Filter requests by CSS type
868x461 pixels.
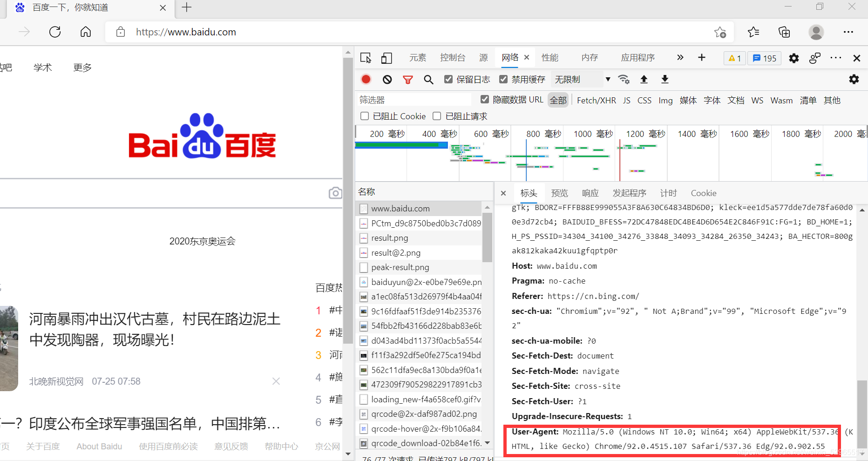[x=644, y=100]
